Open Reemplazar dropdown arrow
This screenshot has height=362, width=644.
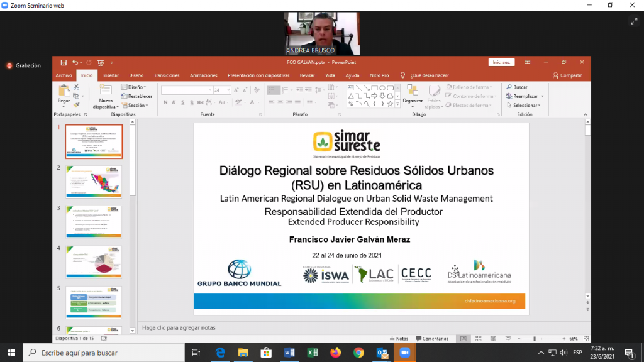tap(543, 96)
